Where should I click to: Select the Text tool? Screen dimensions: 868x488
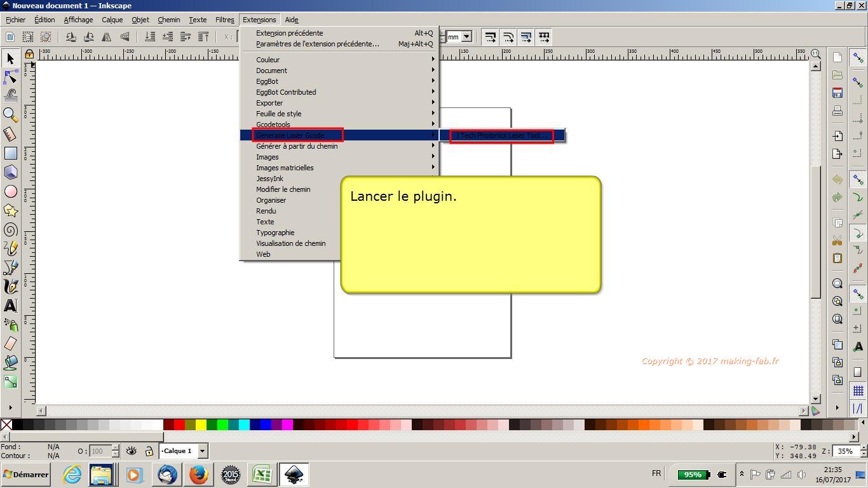10,306
